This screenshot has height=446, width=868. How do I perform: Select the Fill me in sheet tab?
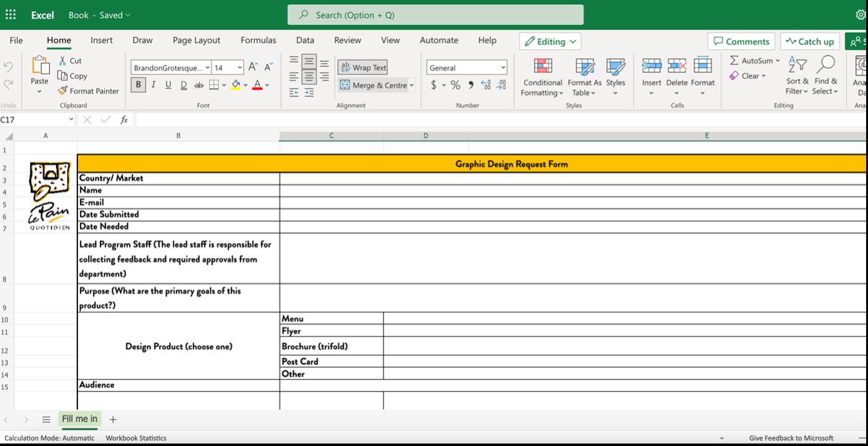(79, 419)
